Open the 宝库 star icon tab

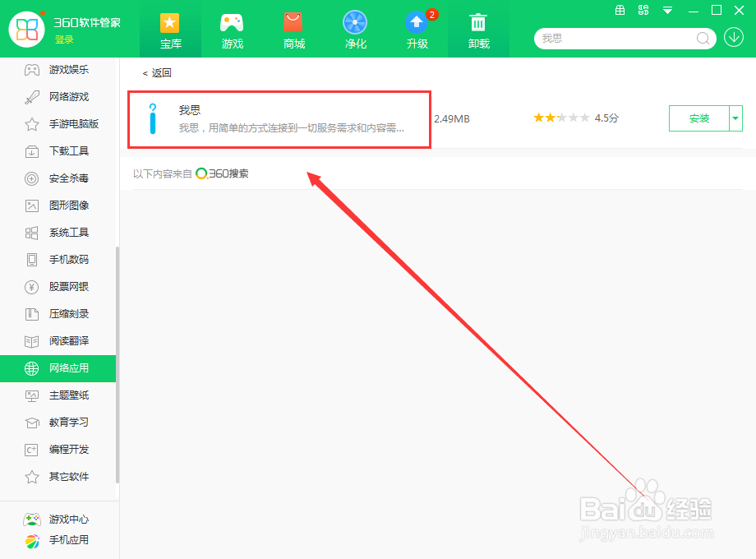170,30
